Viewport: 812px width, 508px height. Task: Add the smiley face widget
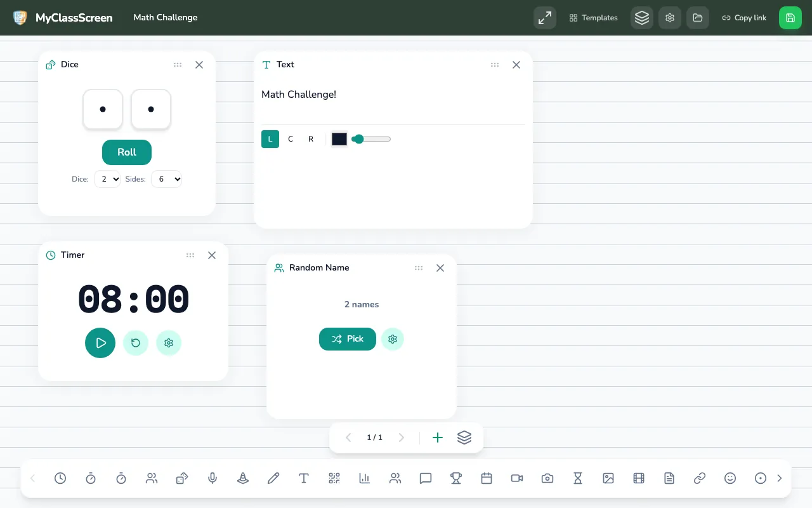(x=730, y=478)
